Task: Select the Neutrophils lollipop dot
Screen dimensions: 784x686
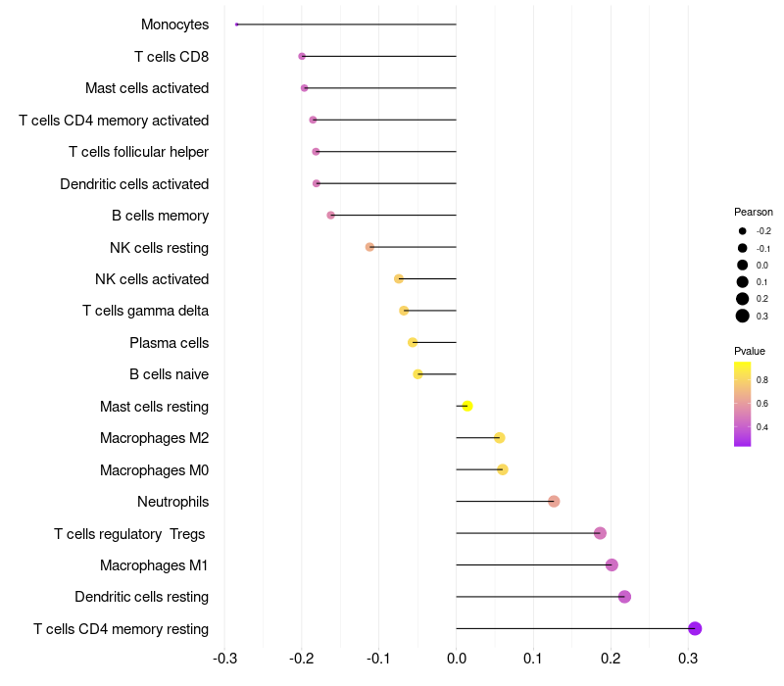Action: pos(554,502)
